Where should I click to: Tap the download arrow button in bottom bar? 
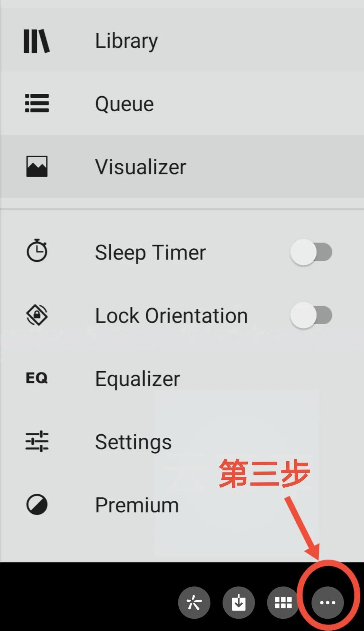pos(239,603)
